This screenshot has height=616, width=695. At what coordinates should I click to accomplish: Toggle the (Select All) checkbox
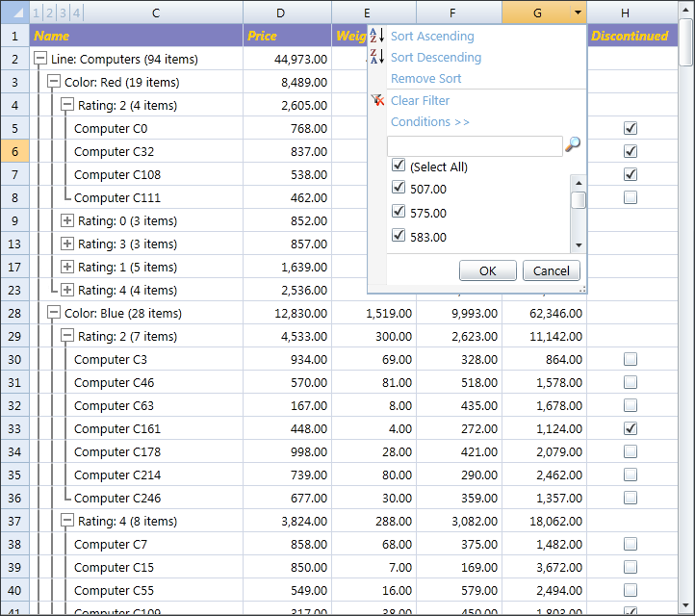tap(399, 166)
